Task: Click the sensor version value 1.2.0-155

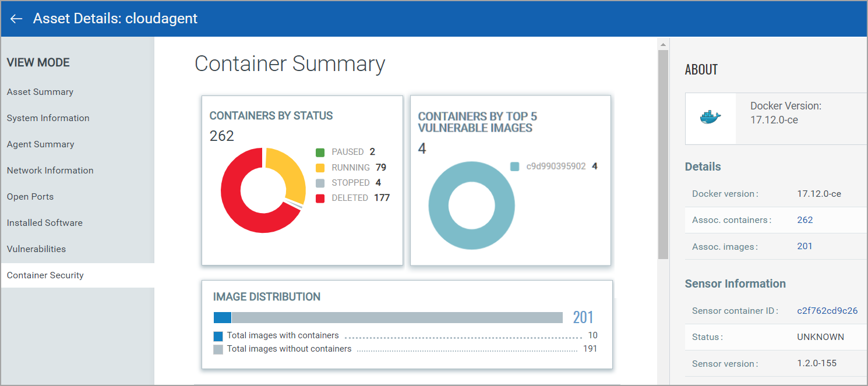Action: click(x=817, y=363)
